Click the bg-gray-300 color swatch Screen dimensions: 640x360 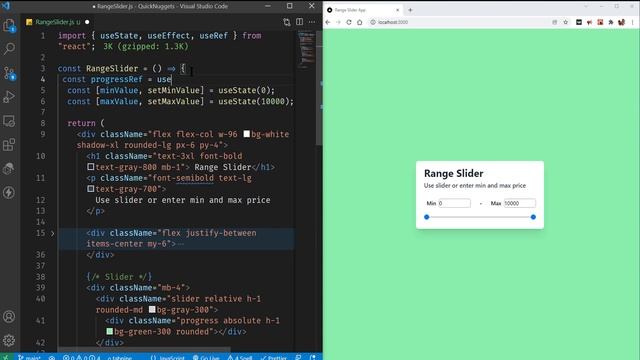[152, 309]
